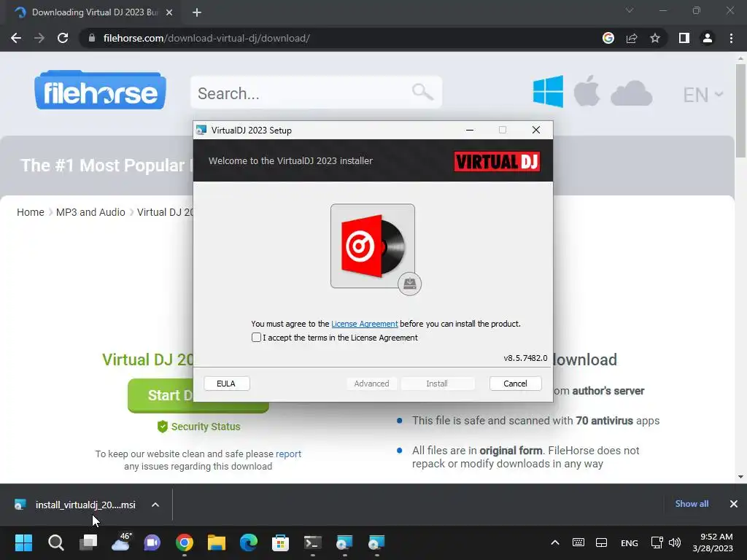Click the EULA button
This screenshot has width=747, height=560.
[226, 384]
